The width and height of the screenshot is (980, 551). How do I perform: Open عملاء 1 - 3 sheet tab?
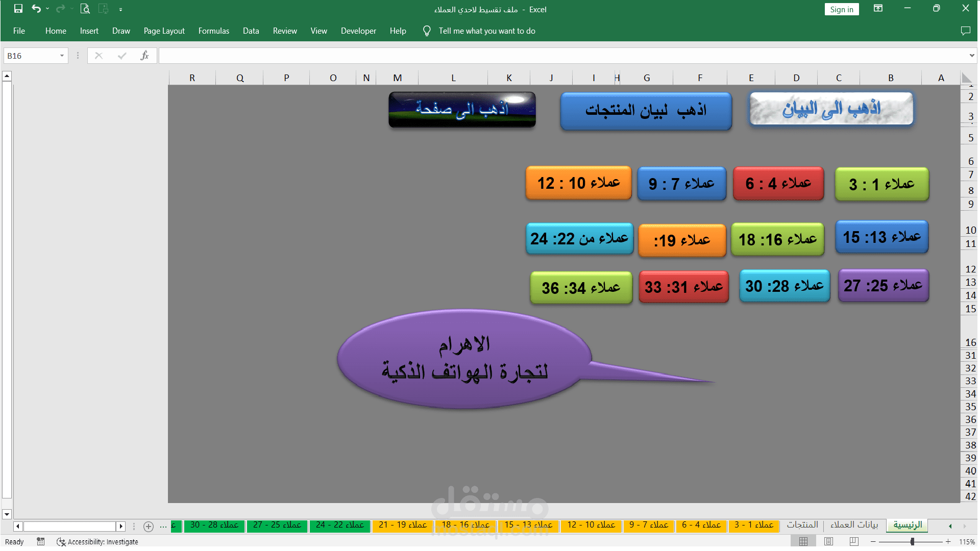(x=753, y=525)
